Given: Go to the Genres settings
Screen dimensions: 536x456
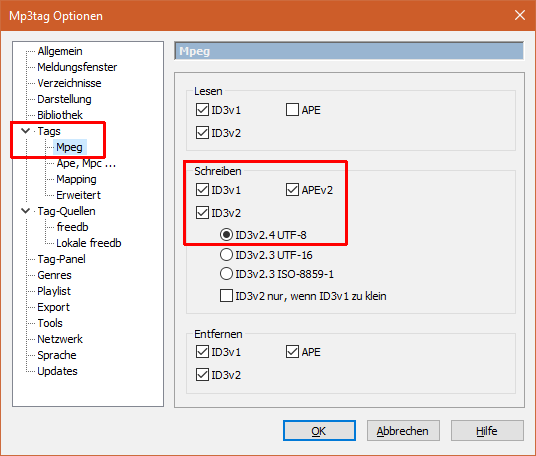Looking at the screenshot, I should [54, 275].
